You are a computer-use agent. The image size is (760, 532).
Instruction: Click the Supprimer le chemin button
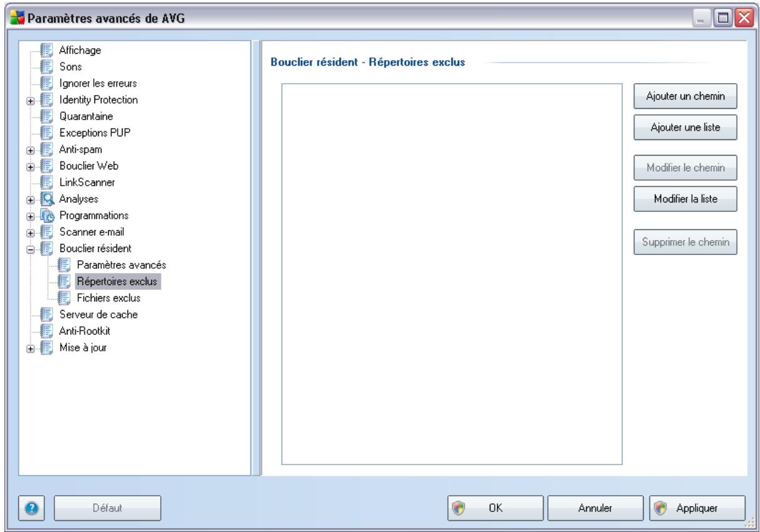tap(686, 243)
